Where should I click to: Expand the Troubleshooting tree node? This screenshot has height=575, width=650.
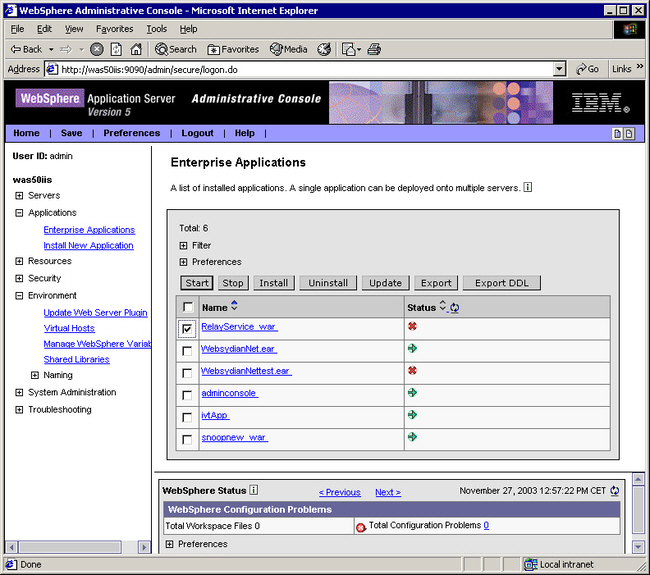coord(19,410)
